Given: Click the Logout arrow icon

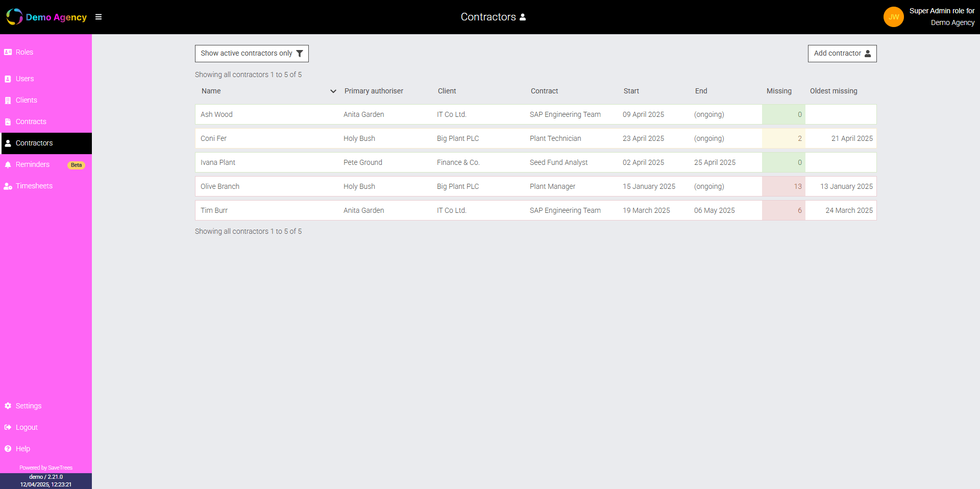Looking at the screenshot, I should [x=8, y=427].
